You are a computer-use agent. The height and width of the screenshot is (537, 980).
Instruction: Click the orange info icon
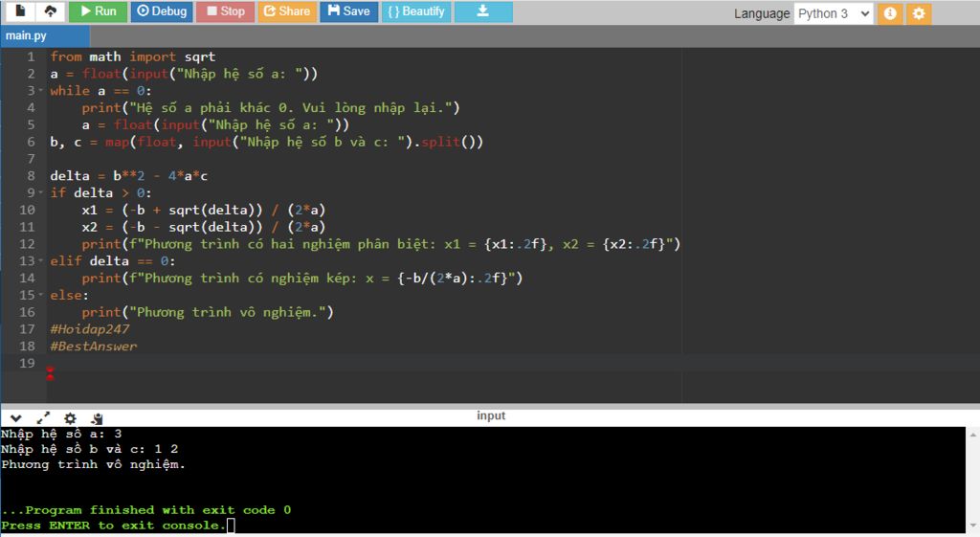(890, 13)
